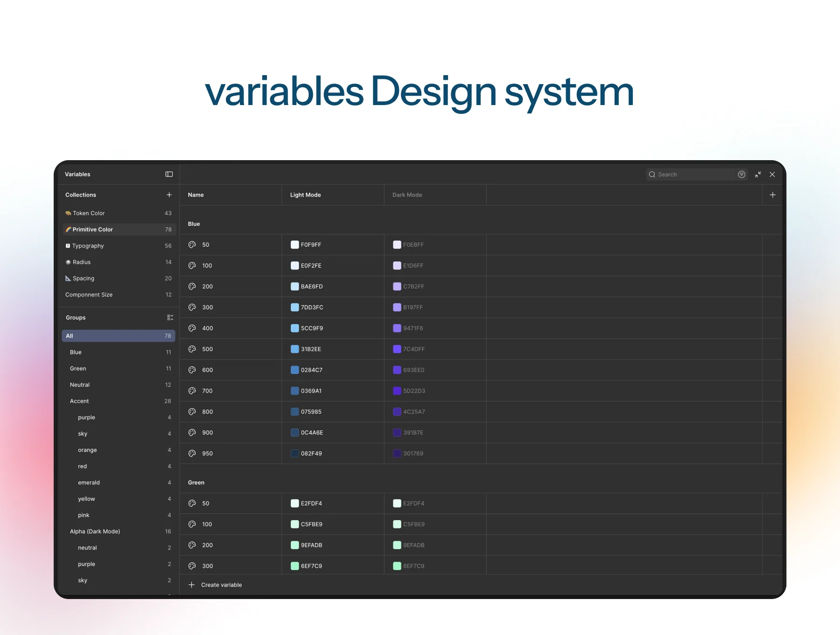This screenshot has height=635, width=840.
Task: Click the palette icon for Blue 200
Action: (x=192, y=286)
